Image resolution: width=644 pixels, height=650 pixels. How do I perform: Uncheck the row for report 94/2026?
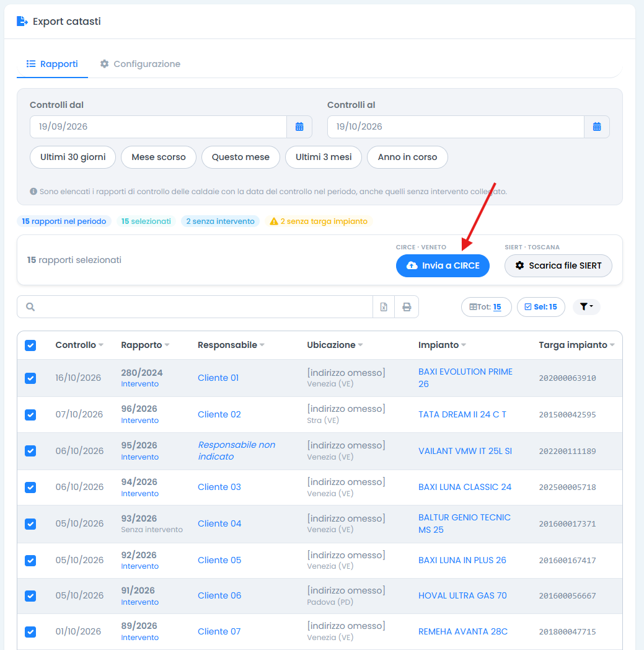(x=30, y=487)
